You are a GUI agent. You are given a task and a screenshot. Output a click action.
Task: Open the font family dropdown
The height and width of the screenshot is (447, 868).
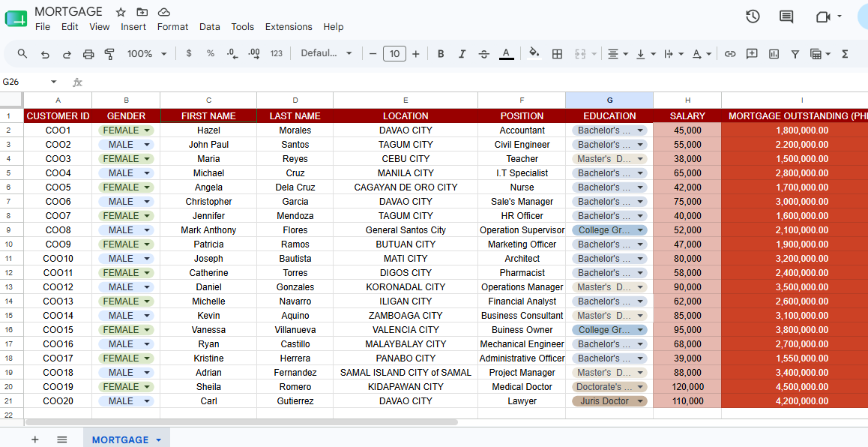[326, 54]
